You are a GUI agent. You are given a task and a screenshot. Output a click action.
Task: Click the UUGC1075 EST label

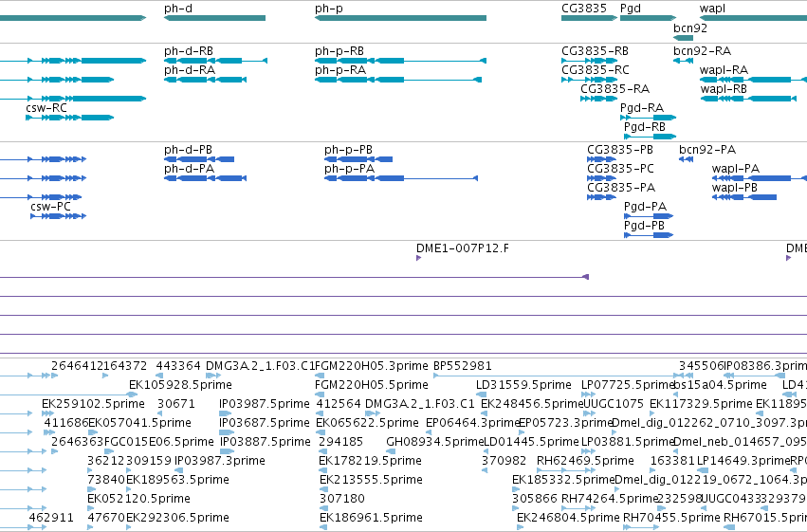coord(613,404)
